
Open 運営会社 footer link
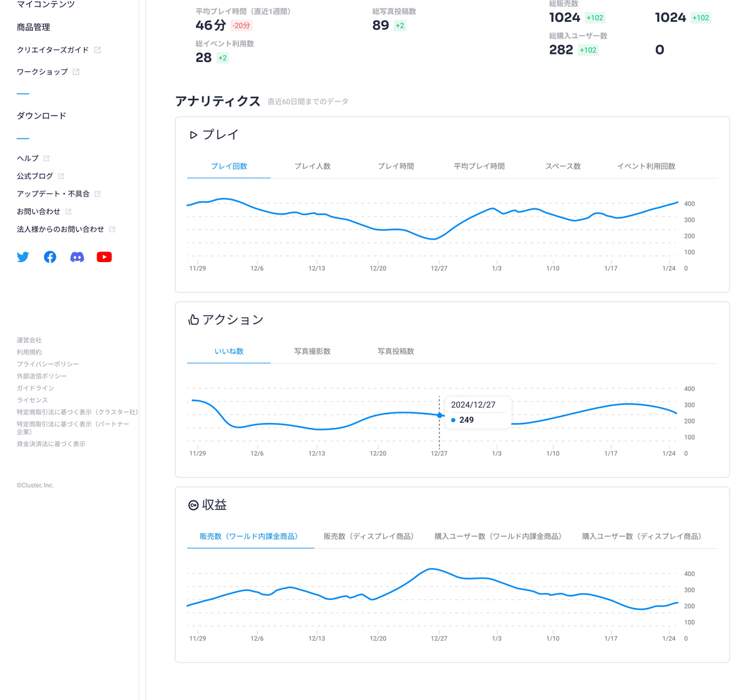[x=29, y=340]
